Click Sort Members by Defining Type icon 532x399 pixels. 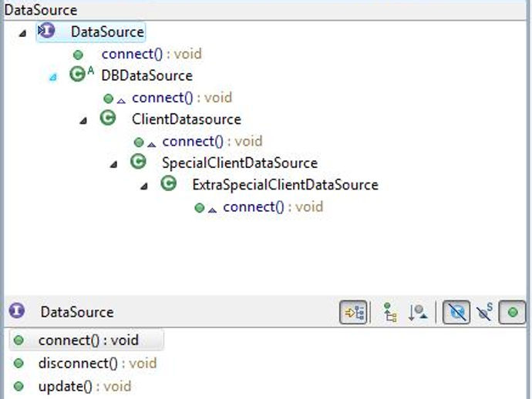[x=418, y=312]
